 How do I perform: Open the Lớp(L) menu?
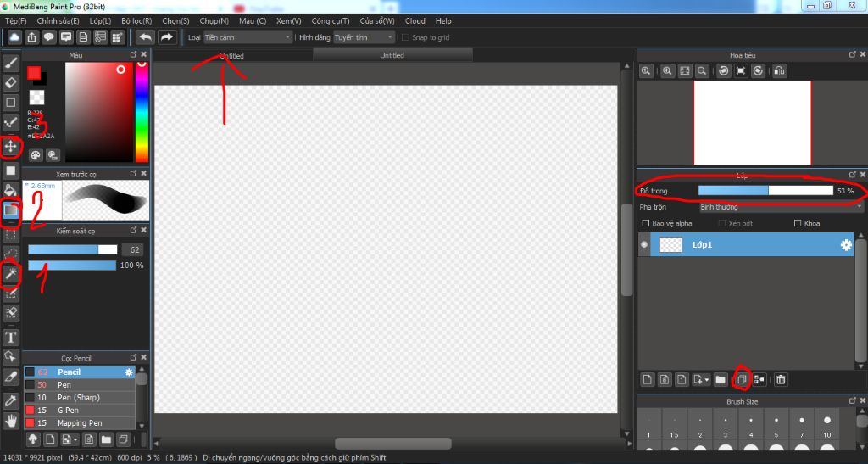(100, 21)
